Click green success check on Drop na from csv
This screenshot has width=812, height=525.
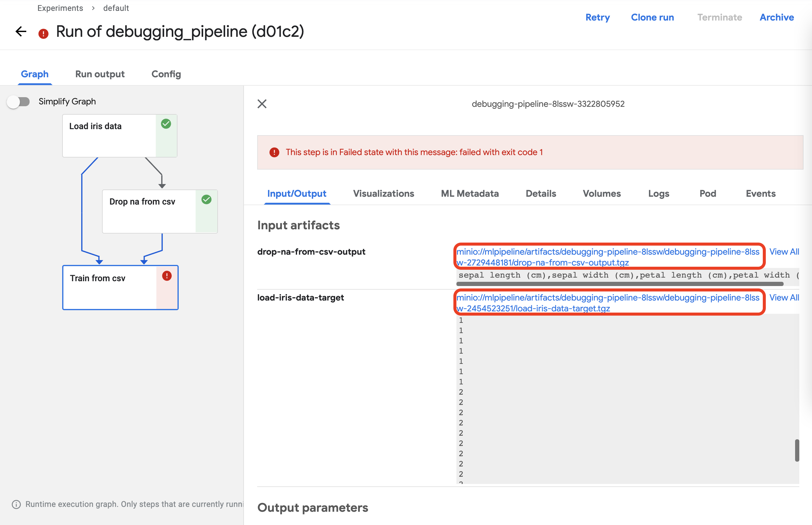pyautogui.click(x=206, y=199)
